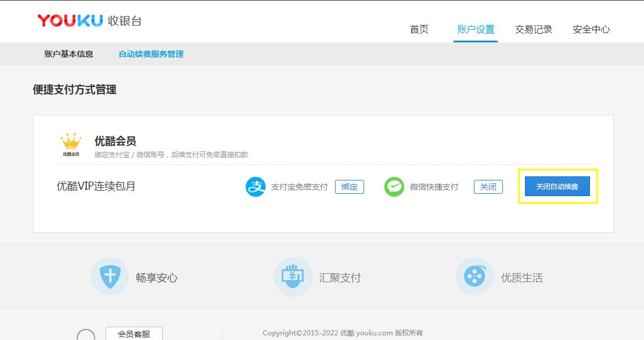The width and height of the screenshot is (644, 340).
Task: Select the 账户设置 navigation tab
Action: coord(476,30)
